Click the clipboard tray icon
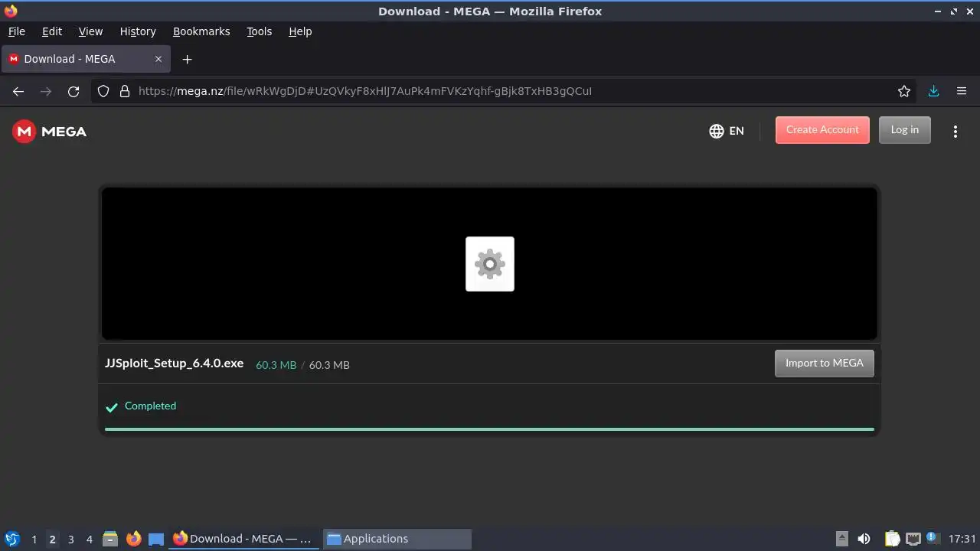This screenshot has width=980, height=551. (892, 539)
